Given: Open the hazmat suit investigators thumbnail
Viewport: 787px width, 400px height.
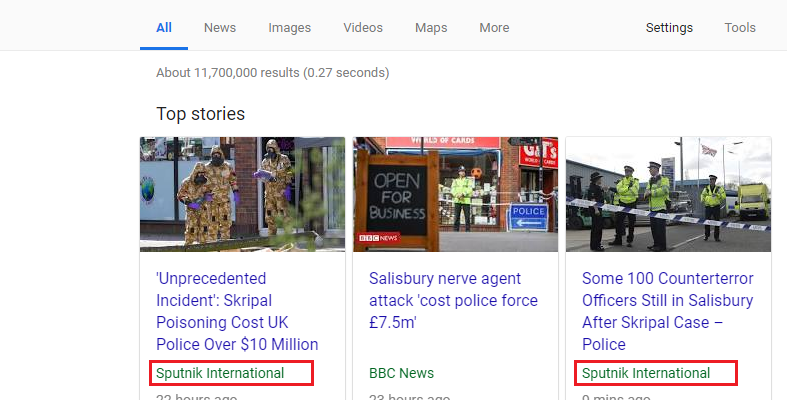Looking at the screenshot, I should [x=242, y=194].
